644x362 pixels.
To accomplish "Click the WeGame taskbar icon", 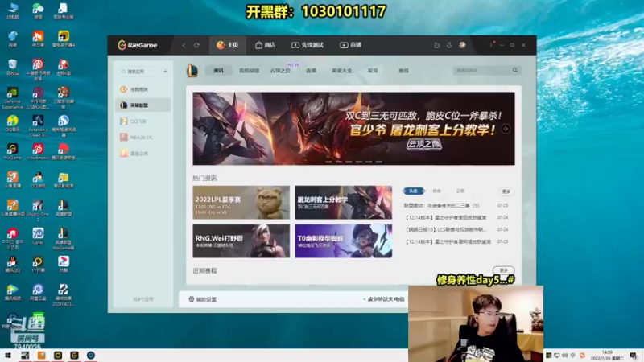I will pos(74,356).
